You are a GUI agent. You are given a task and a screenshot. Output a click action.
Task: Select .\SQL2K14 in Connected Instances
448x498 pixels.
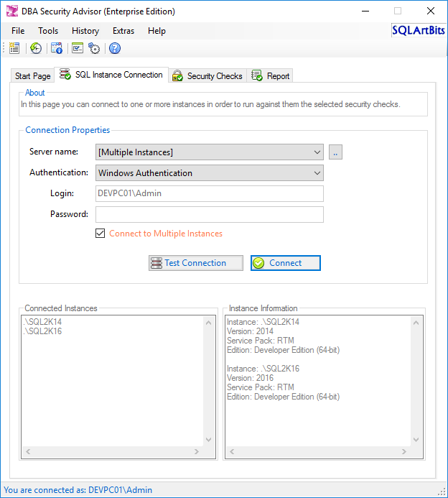tap(42, 322)
